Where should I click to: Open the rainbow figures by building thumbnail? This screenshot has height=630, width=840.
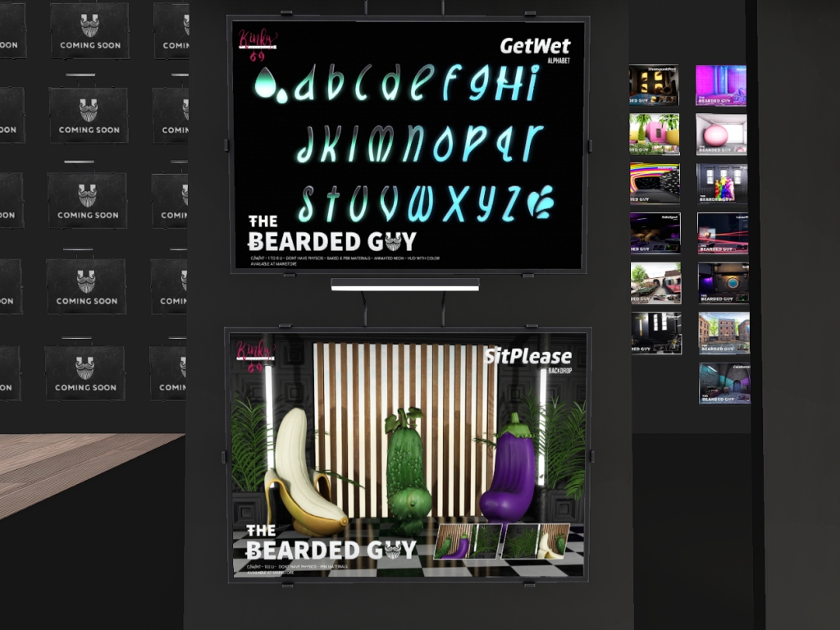coord(722,184)
